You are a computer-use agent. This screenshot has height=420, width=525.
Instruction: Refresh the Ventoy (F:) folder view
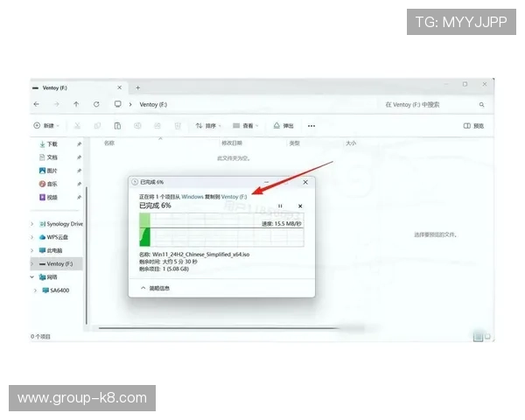(96, 104)
